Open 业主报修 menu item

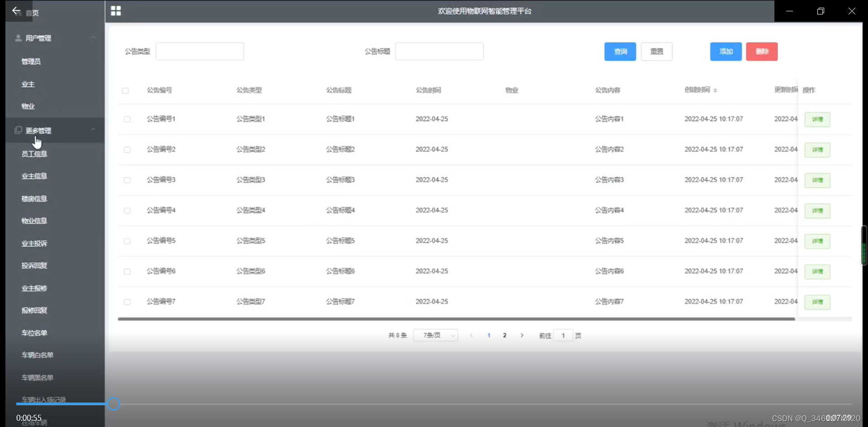(34, 288)
